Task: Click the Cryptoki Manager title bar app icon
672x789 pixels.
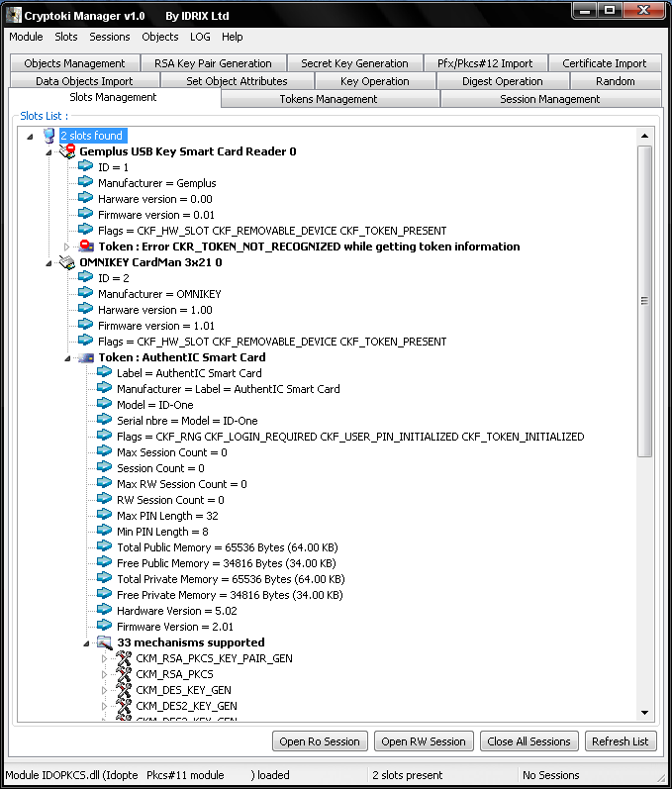Action: pyautogui.click(x=14, y=16)
